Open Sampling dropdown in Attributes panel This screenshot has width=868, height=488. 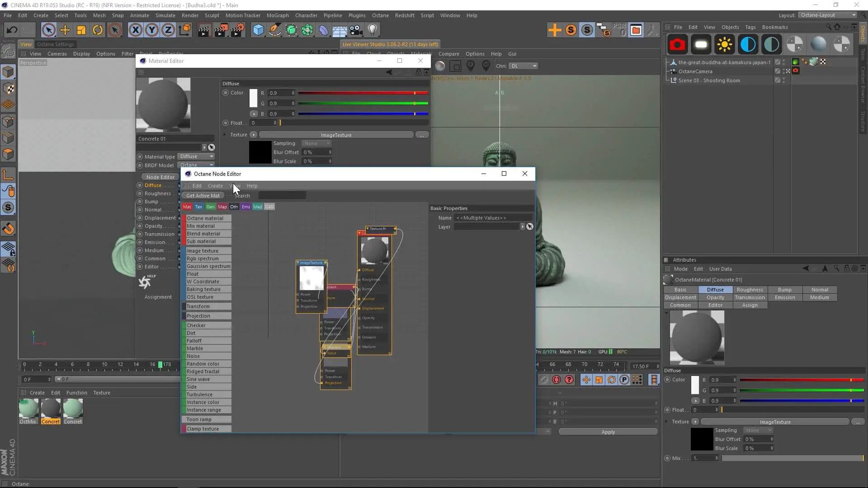758,430
